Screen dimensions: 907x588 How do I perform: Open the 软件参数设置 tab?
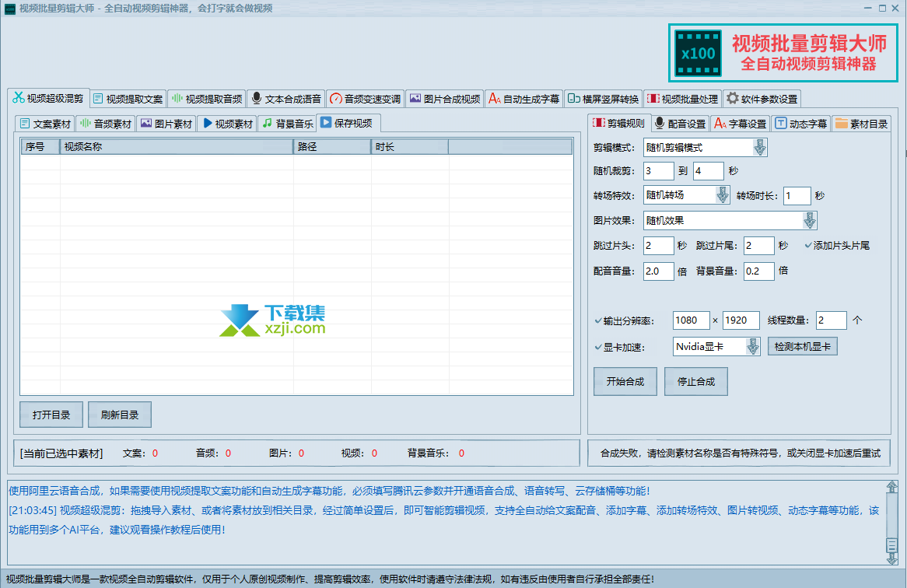tap(762, 99)
